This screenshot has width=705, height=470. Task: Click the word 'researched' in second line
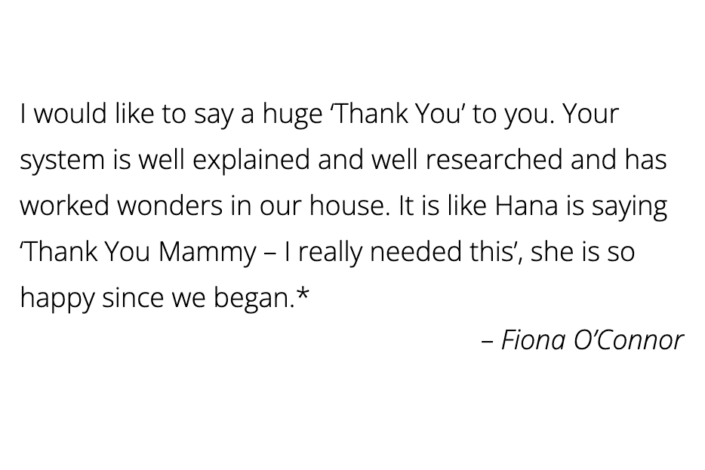coord(493,160)
